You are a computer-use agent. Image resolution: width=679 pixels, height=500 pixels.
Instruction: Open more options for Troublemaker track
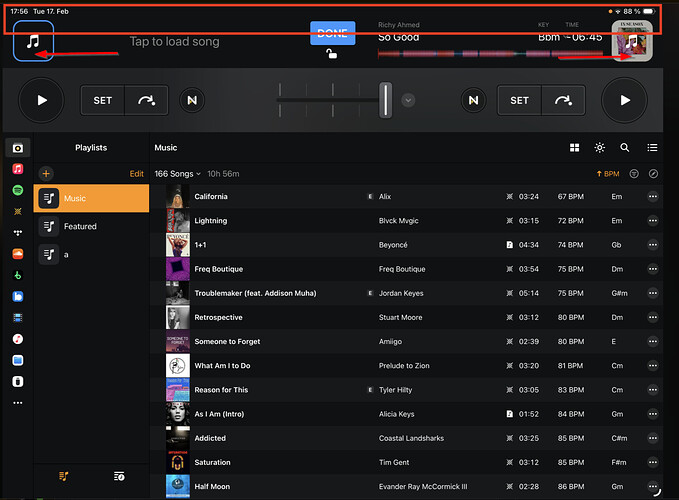pyautogui.click(x=653, y=293)
